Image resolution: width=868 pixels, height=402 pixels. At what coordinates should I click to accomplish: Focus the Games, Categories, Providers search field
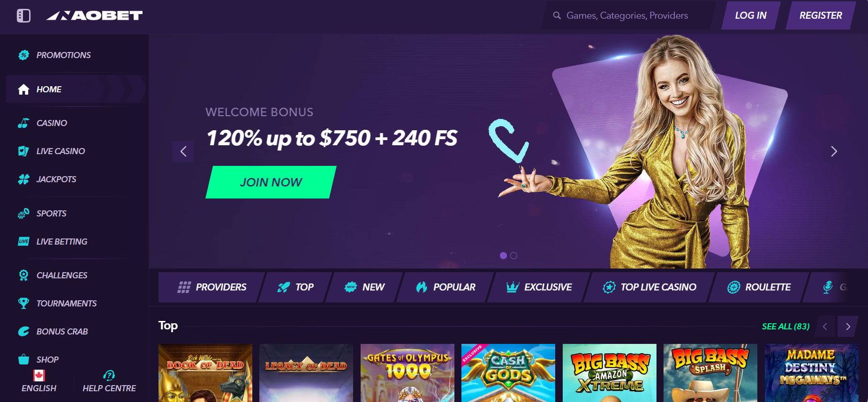click(628, 15)
